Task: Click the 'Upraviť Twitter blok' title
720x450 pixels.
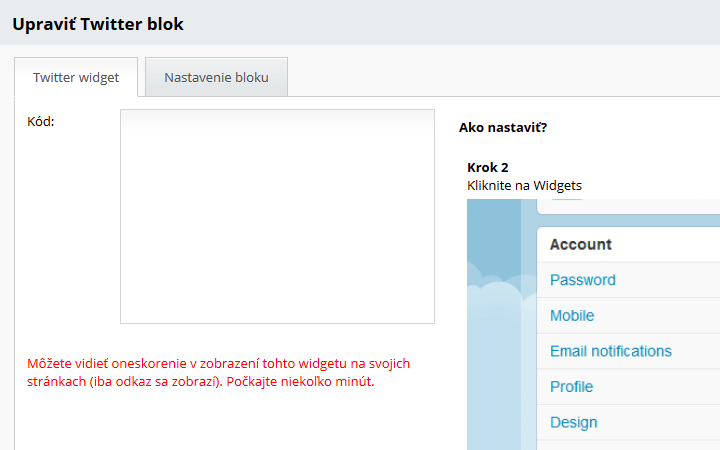Action: coord(98,24)
